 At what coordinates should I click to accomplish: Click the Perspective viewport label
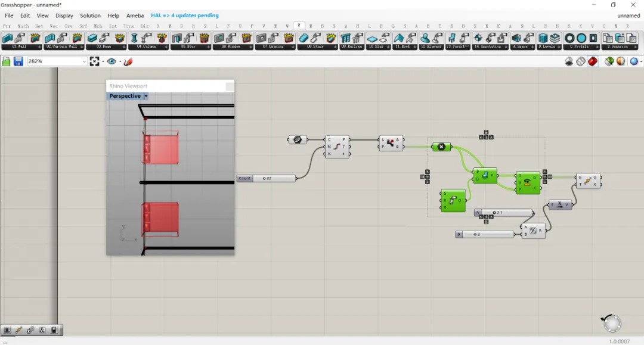tap(125, 96)
